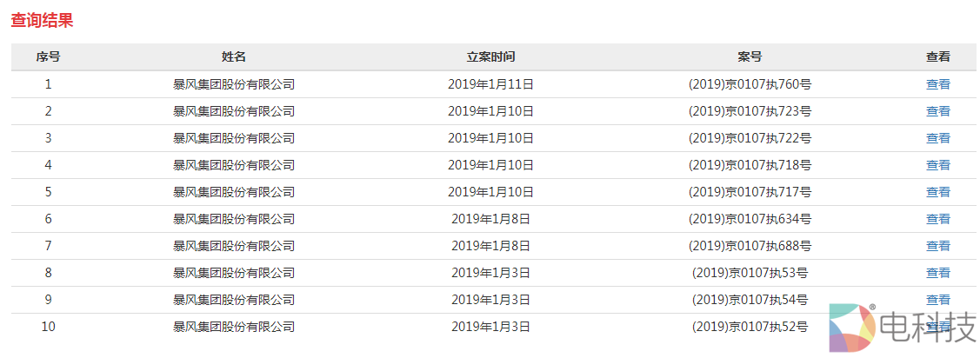Open 查看 link for case 京0107执760号
Viewport: 980px width, 358px height.
click(x=937, y=84)
